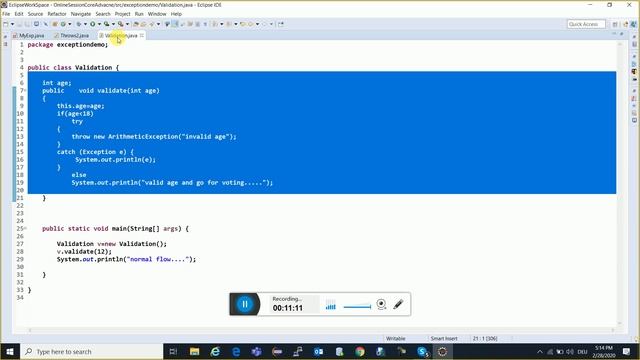Screen dimensions: 640x360
Task: Click the system tray volume icon
Action: (x=570, y=351)
